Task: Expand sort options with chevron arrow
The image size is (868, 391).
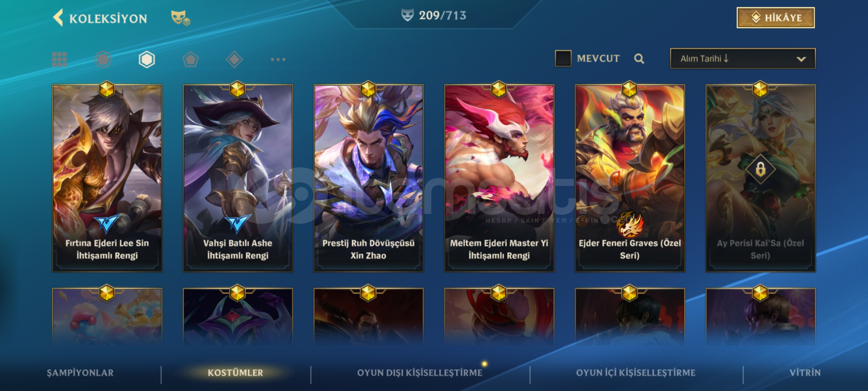Action: [x=801, y=59]
